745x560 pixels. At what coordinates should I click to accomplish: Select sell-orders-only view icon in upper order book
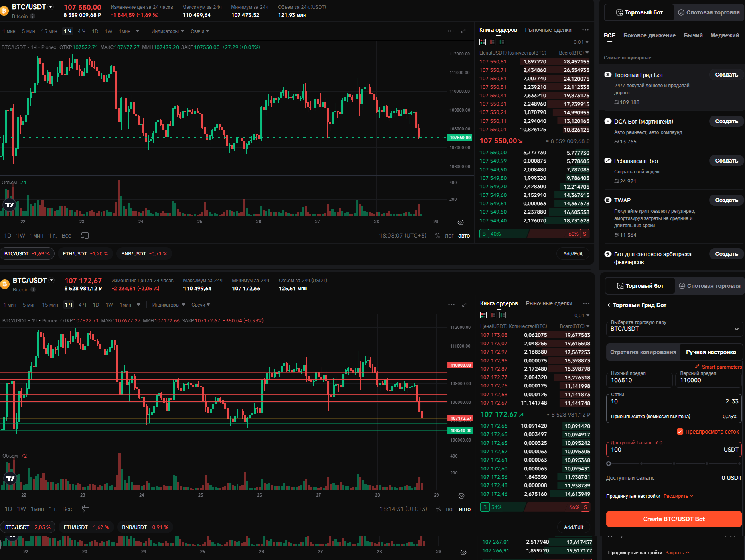pos(492,42)
